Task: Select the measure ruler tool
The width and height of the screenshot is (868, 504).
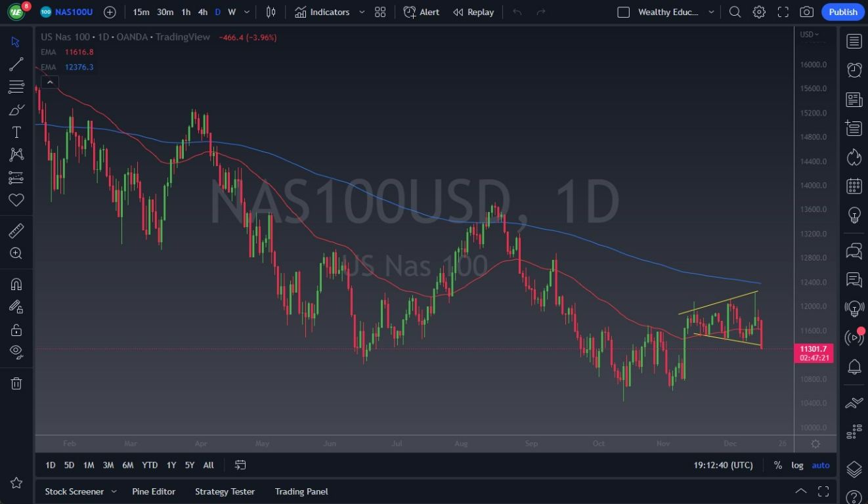Action: click(x=16, y=230)
